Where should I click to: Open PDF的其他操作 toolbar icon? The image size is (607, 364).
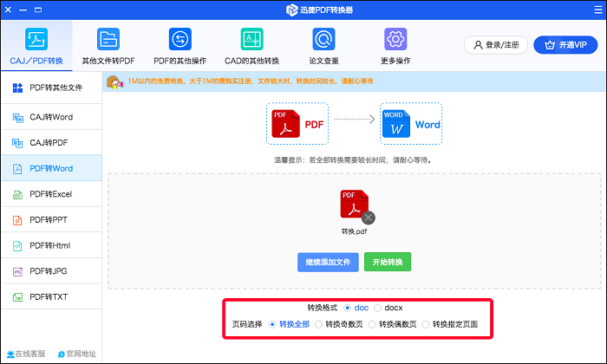tap(179, 40)
